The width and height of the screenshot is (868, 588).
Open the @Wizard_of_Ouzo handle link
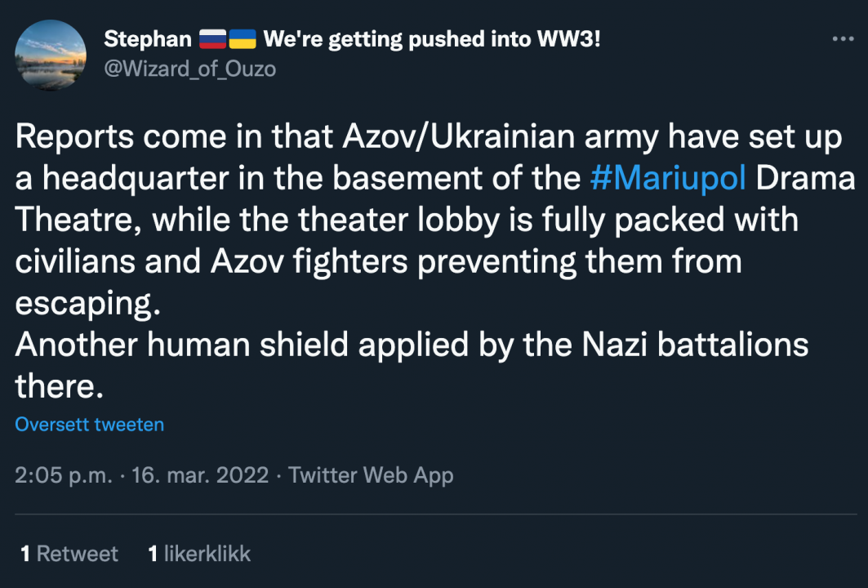pos(190,69)
